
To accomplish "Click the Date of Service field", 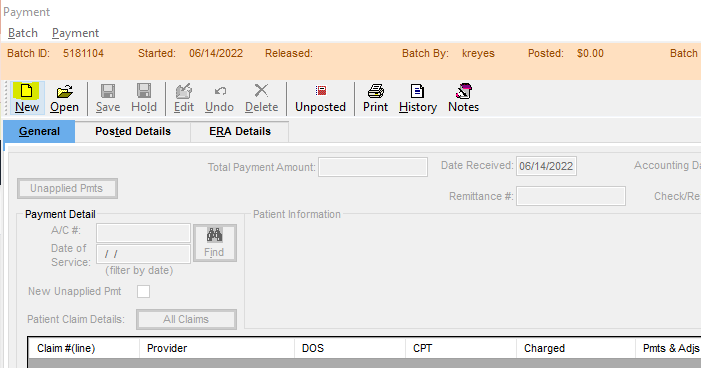I will (x=144, y=254).
